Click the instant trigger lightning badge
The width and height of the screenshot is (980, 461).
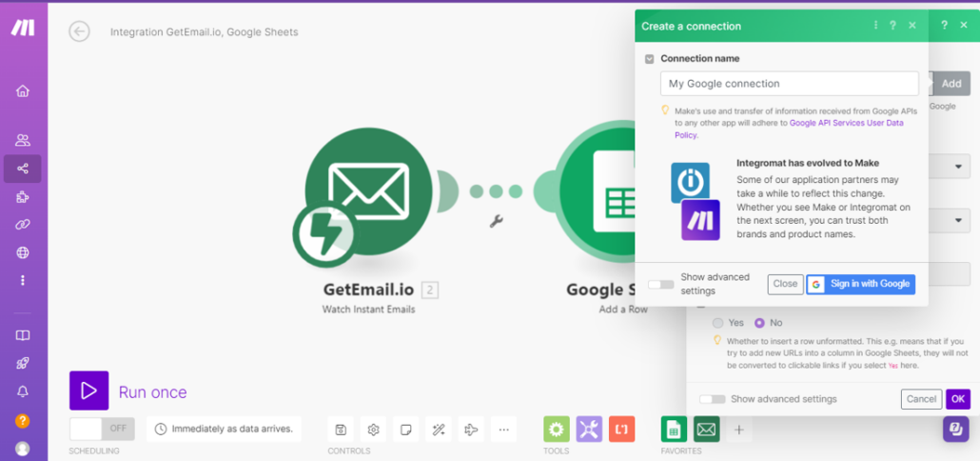[x=323, y=234]
